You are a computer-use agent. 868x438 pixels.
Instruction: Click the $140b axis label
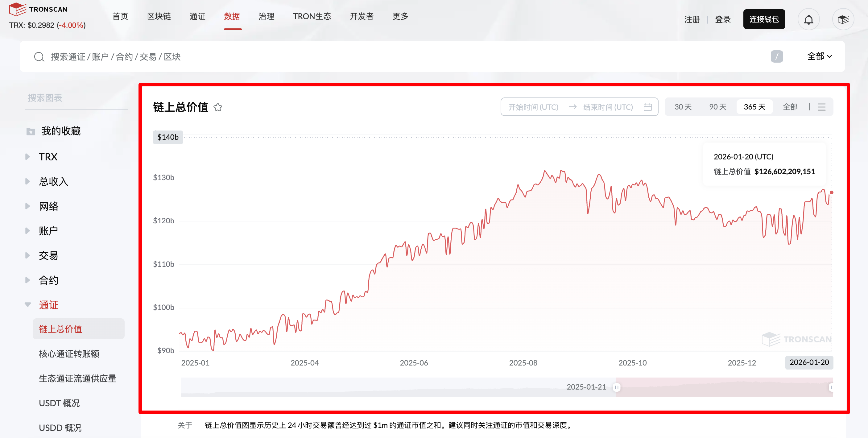pyautogui.click(x=168, y=137)
